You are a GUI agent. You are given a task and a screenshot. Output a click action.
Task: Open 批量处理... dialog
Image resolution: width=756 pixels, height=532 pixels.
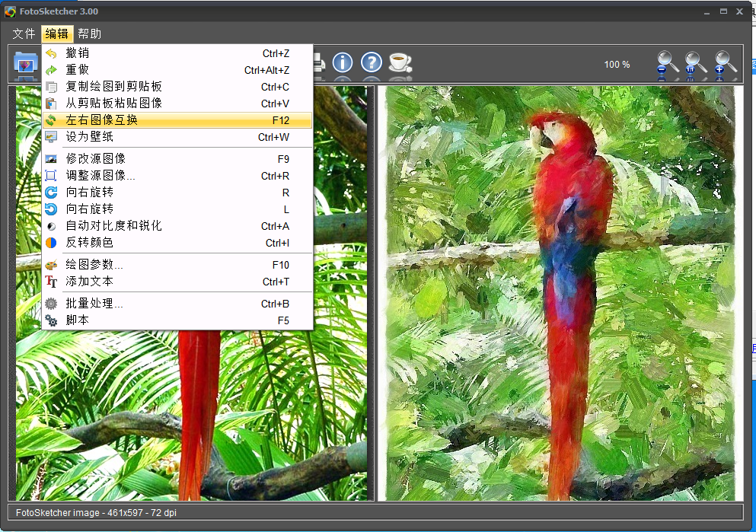click(x=94, y=304)
